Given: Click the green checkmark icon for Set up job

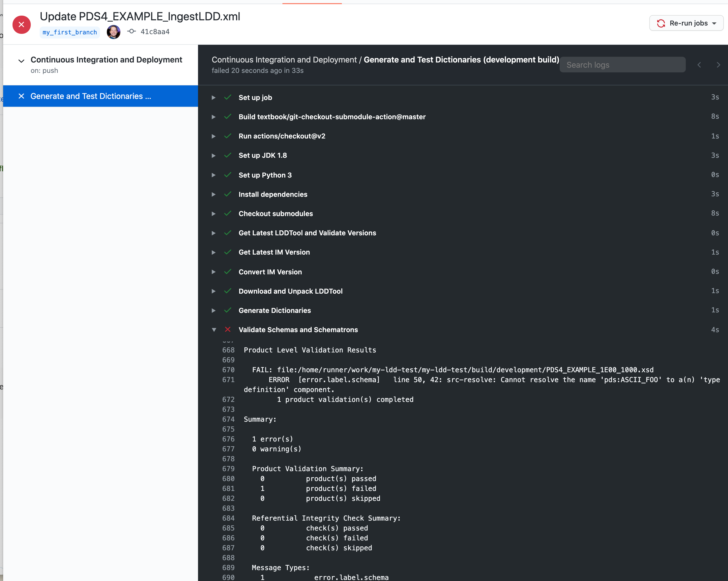Looking at the screenshot, I should [227, 97].
